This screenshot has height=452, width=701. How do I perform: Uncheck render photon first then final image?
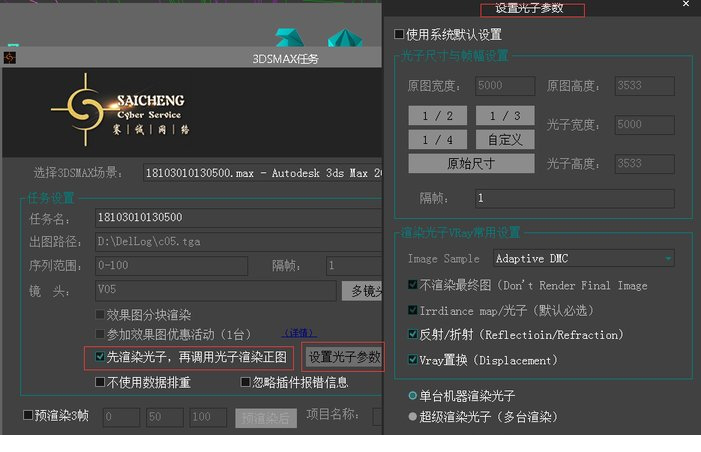point(100,356)
